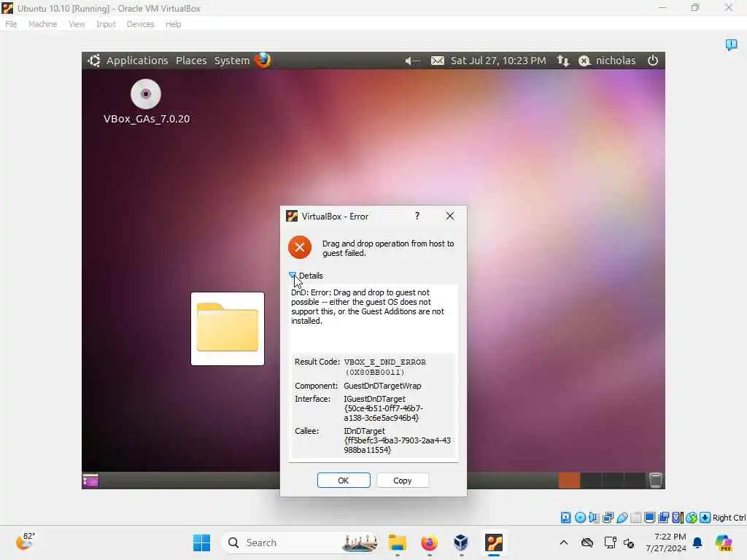Click the nicholas user name
747x560 pixels.
pos(616,61)
